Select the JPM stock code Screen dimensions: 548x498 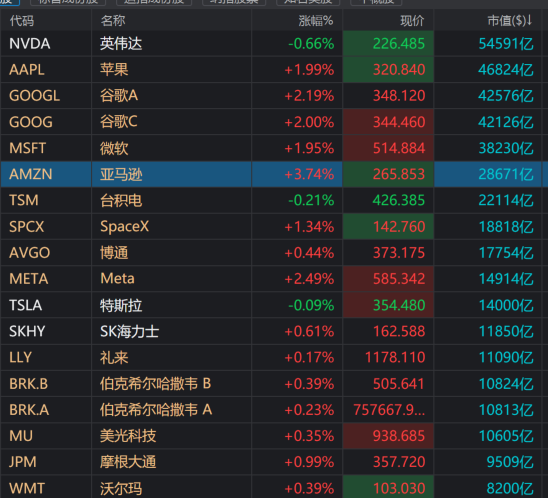[22, 462]
